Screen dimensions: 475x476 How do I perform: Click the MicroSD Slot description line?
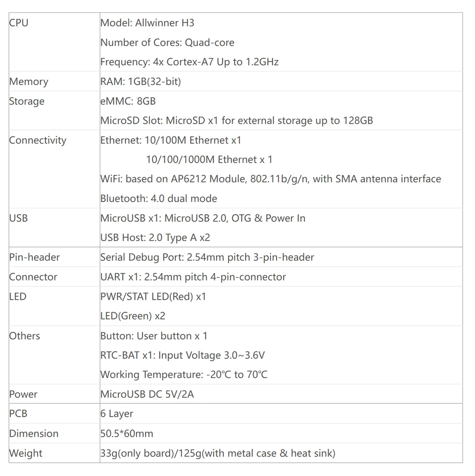click(237, 121)
